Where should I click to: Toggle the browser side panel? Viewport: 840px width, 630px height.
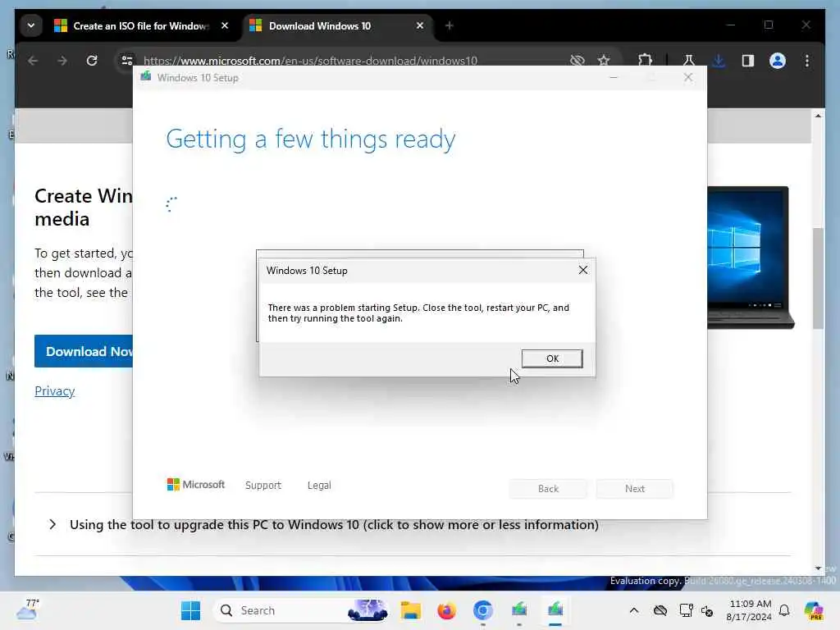[748, 61]
